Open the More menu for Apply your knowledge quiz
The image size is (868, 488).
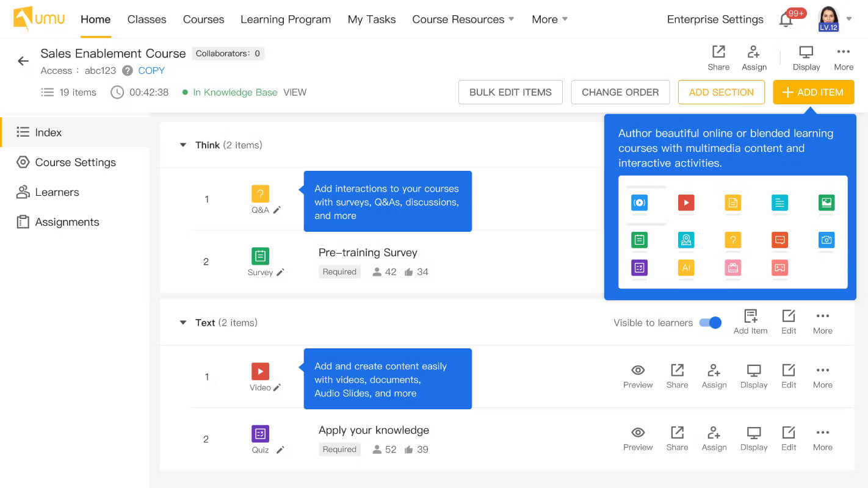coord(823,439)
